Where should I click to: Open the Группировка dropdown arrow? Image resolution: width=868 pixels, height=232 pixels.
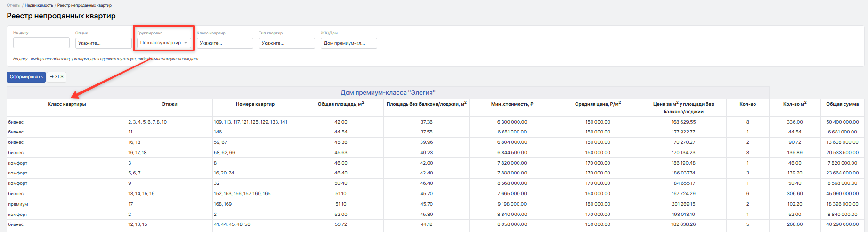(186, 43)
